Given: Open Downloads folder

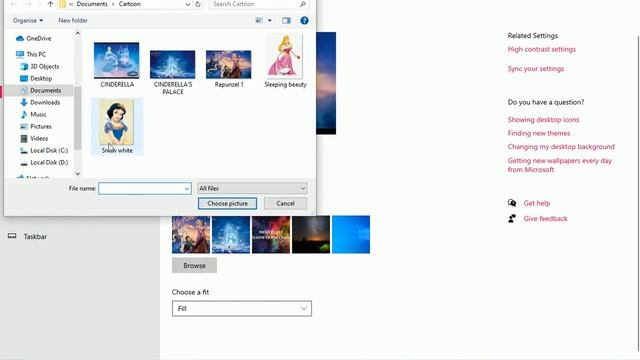Looking at the screenshot, I should (40, 102).
